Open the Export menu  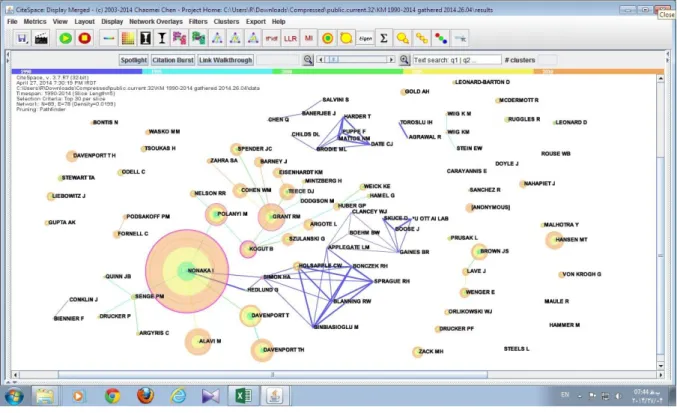point(256,22)
